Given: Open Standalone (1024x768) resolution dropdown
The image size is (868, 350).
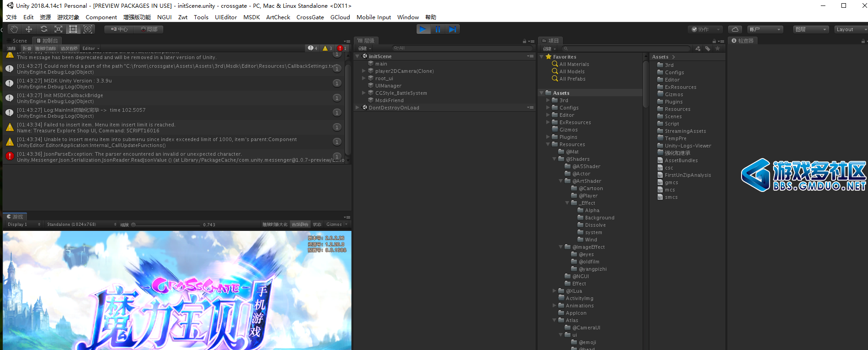Looking at the screenshot, I should point(82,224).
